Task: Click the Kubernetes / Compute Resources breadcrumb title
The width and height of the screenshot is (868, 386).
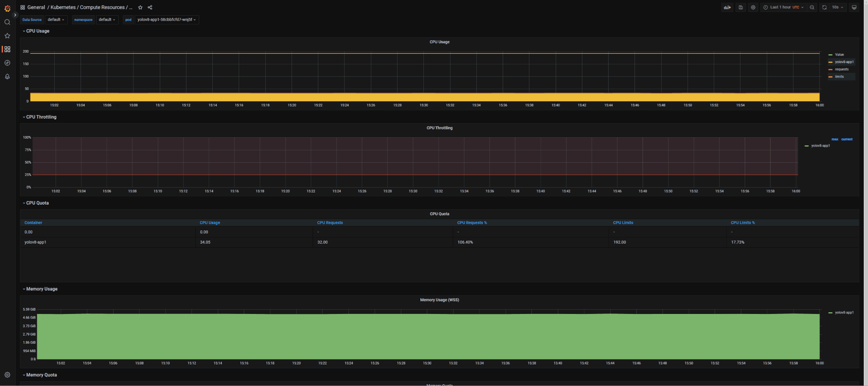Action: pyautogui.click(x=92, y=7)
